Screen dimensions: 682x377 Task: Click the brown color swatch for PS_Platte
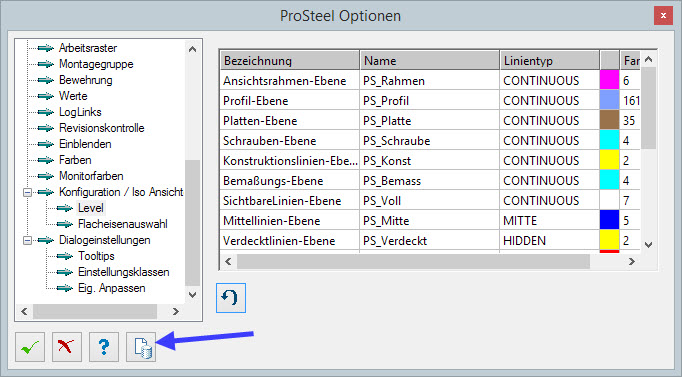[x=609, y=120]
